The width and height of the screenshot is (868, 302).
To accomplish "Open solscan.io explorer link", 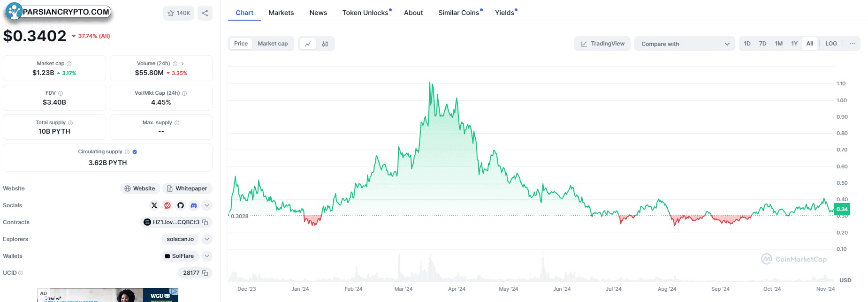I will tap(180, 239).
